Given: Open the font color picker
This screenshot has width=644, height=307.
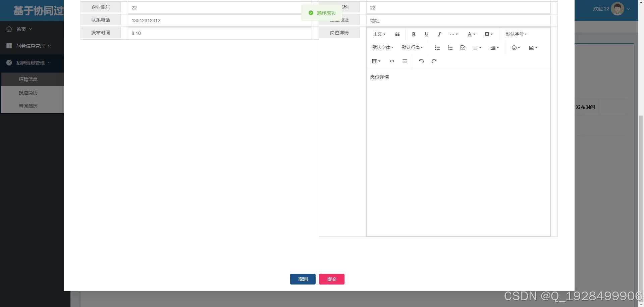Looking at the screenshot, I should click(471, 34).
